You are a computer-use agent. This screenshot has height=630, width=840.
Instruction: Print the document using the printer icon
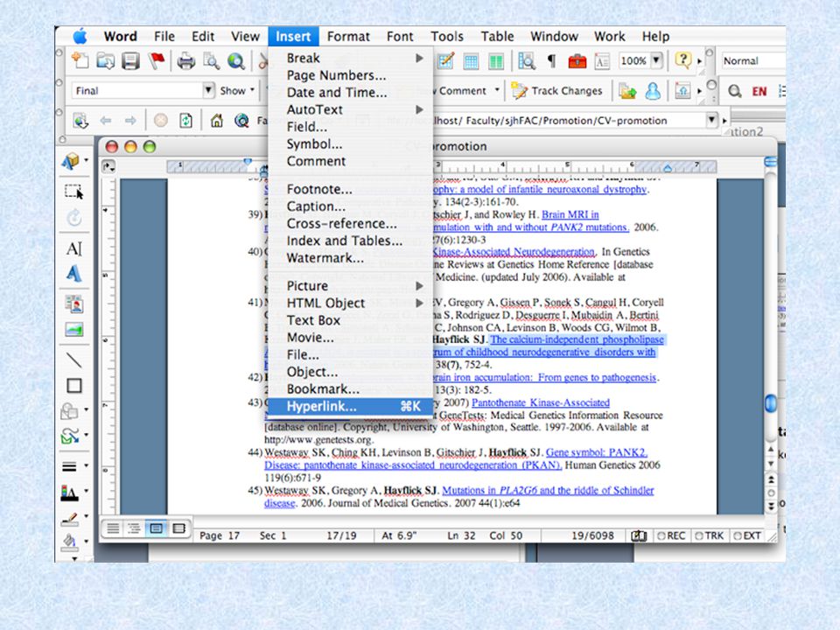[x=185, y=61]
